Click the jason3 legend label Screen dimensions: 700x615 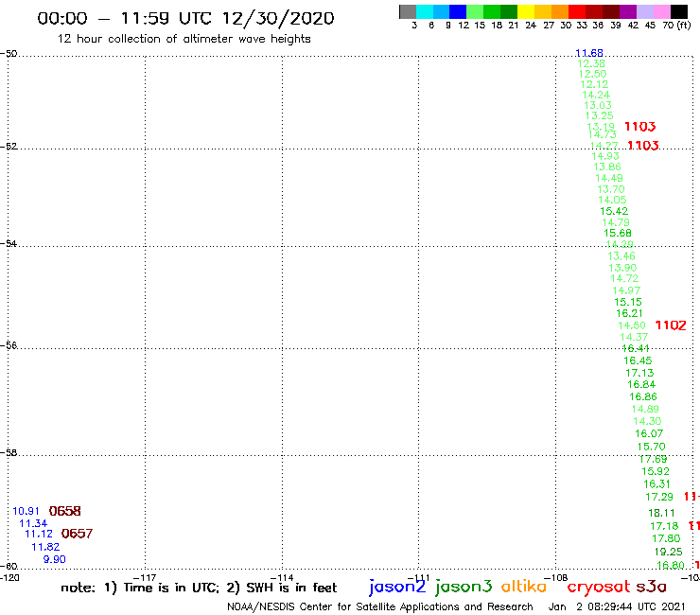tap(464, 587)
